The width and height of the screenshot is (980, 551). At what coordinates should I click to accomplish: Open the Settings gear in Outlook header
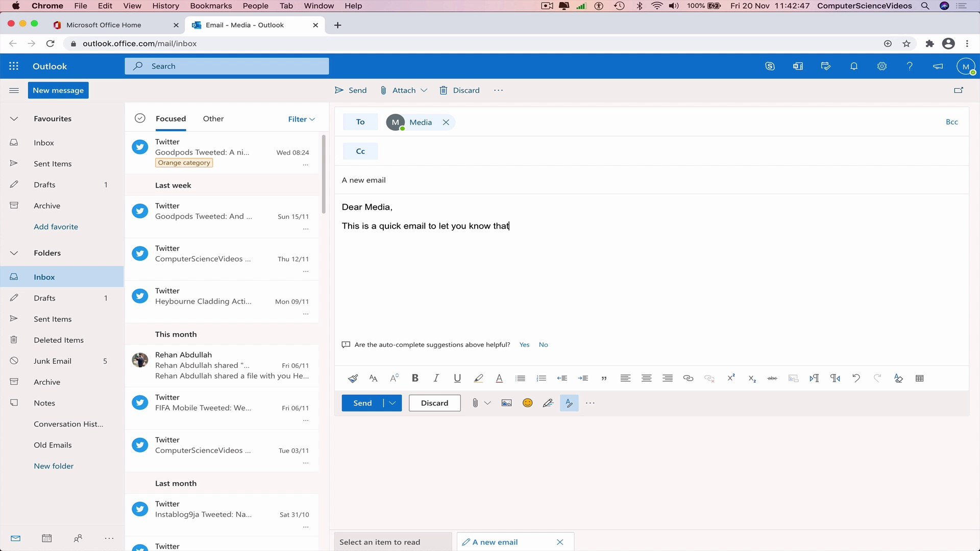[x=881, y=66]
